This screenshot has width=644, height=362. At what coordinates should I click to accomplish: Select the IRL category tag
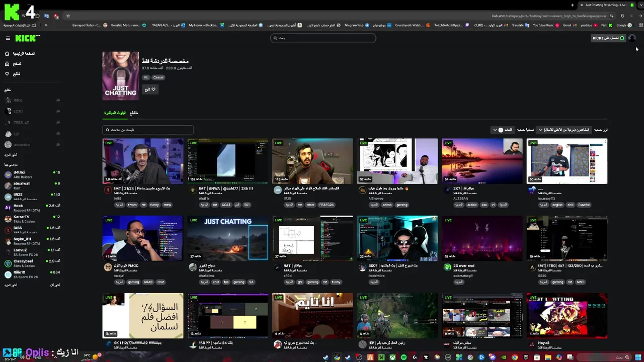coord(146,77)
